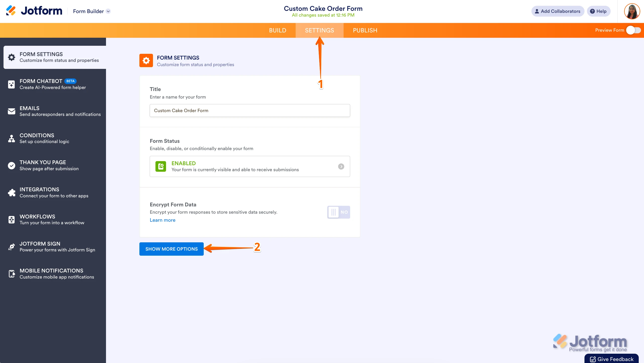Open Mobile Notifications settings

[x=12, y=274]
